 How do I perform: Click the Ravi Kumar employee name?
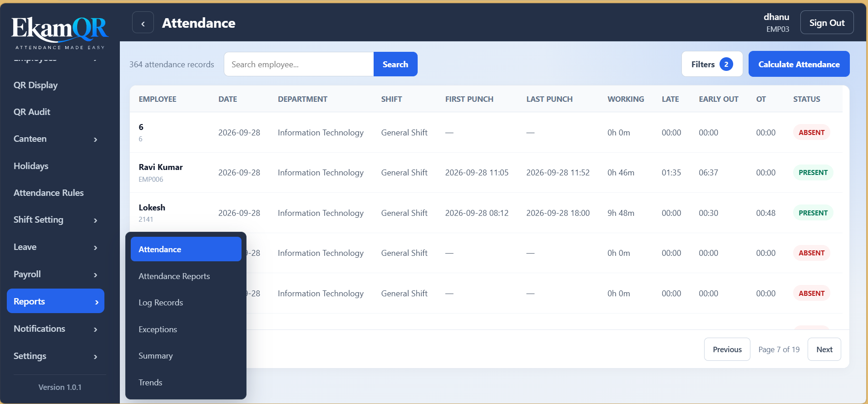coord(161,167)
